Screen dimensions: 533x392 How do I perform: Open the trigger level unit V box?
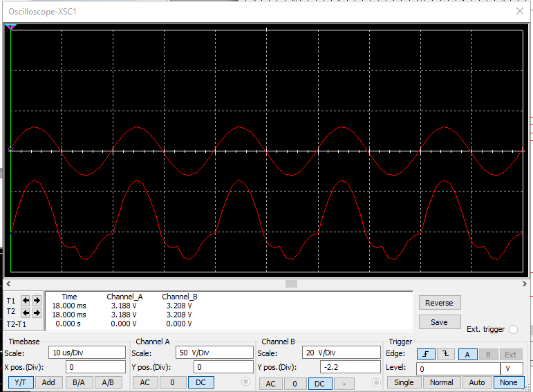click(512, 368)
